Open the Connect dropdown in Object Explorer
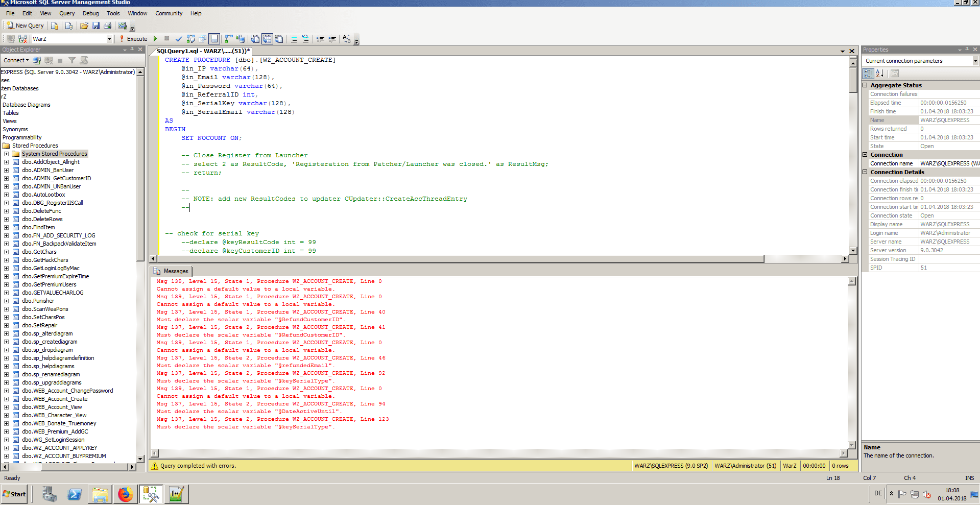Image resolution: width=980 pixels, height=505 pixels. pyautogui.click(x=16, y=60)
